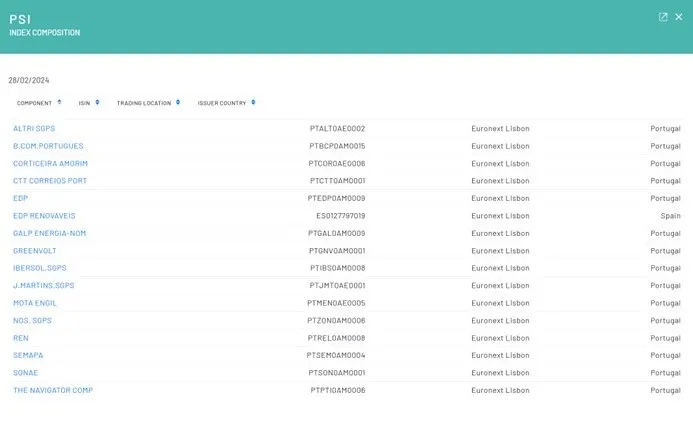The width and height of the screenshot is (693, 439).
Task: Click the COMPONENT column header
Action: (x=34, y=103)
